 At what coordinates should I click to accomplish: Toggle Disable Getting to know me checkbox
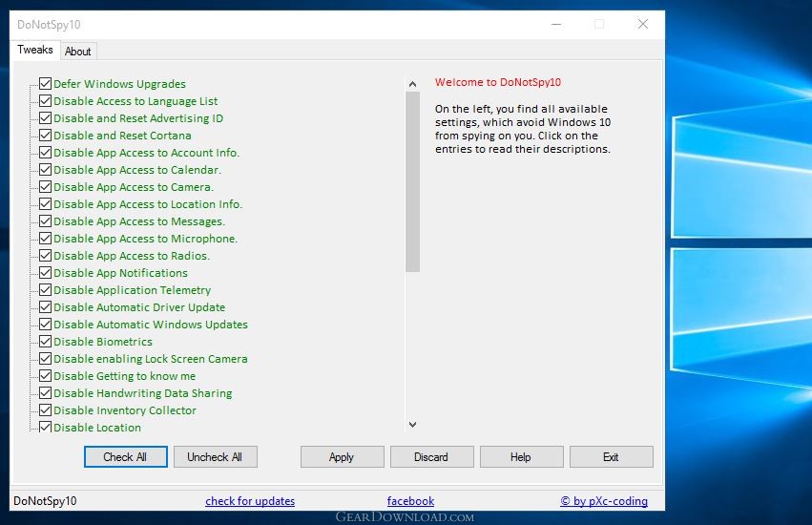pyautogui.click(x=46, y=375)
